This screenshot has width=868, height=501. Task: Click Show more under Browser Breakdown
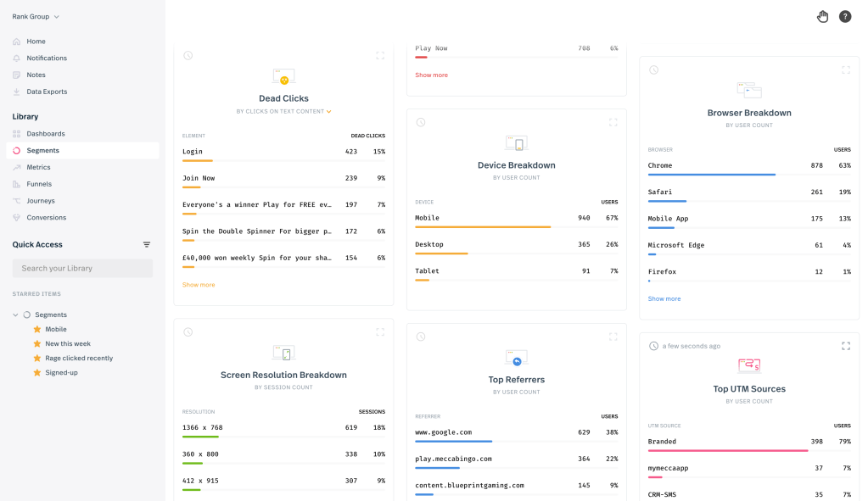664,298
